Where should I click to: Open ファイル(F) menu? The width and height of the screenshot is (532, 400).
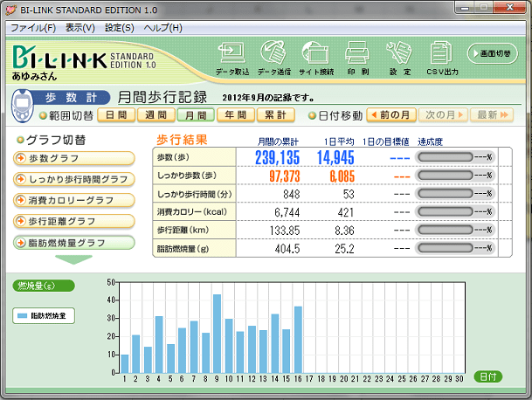(33, 28)
